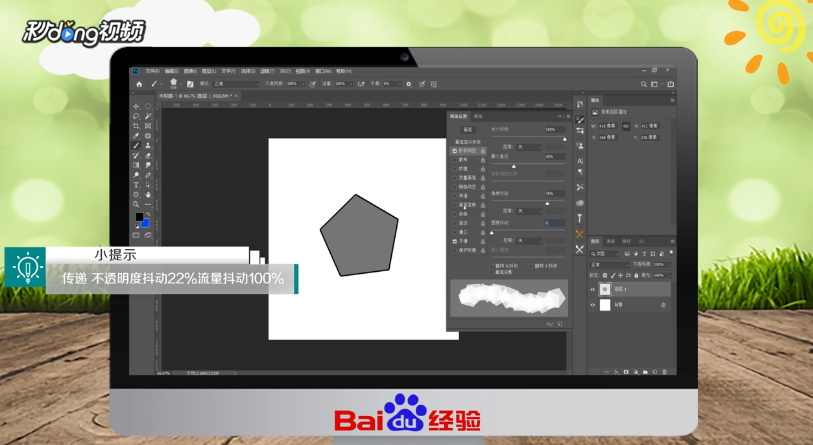Toggle the brush settings panel icon in options bar
Image resolution: width=813 pixels, height=445 pixels.
pos(190,84)
